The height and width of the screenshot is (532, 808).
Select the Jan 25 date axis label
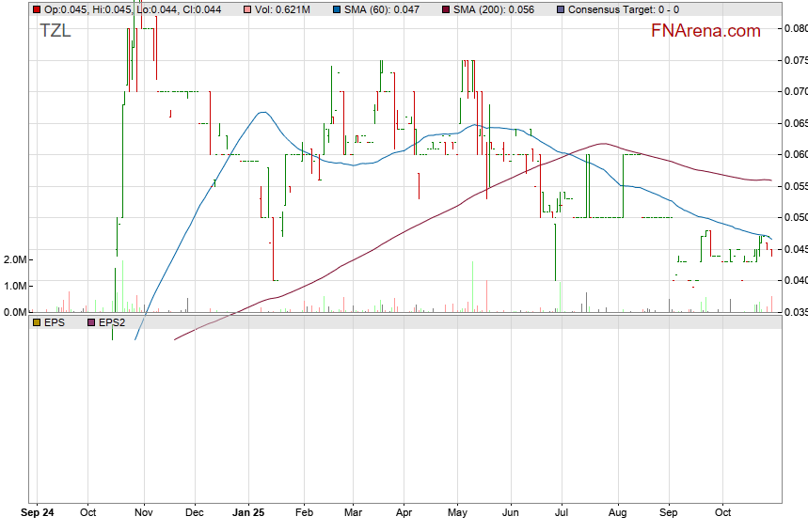(x=248, y=513)
